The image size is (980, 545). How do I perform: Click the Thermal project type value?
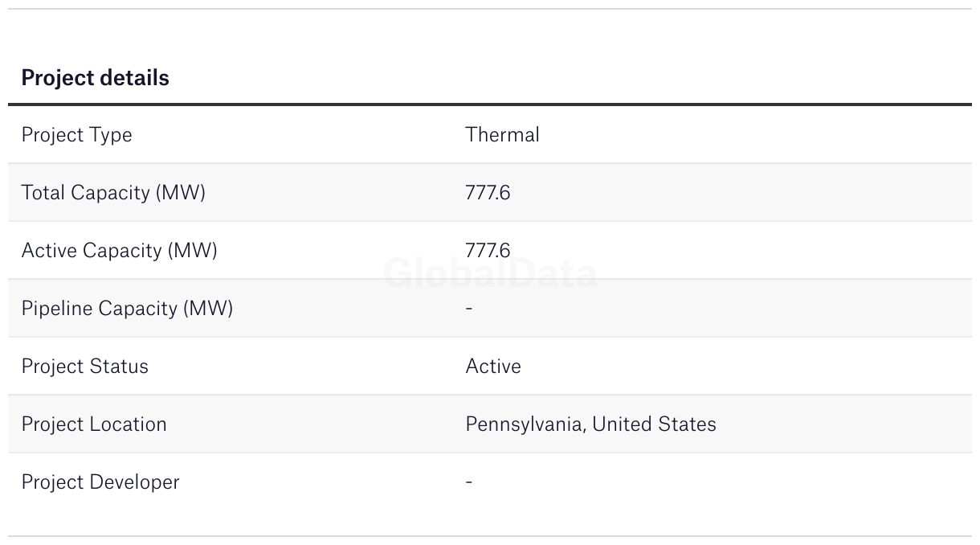502,135
